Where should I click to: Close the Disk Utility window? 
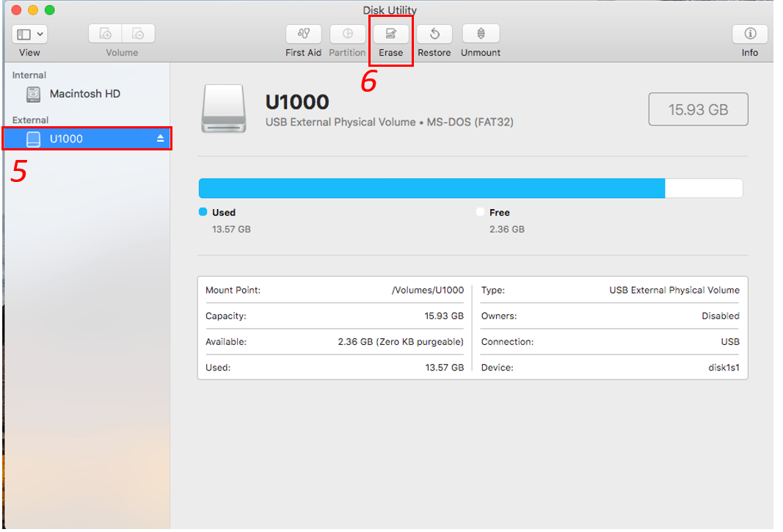[x=16, y=10]
